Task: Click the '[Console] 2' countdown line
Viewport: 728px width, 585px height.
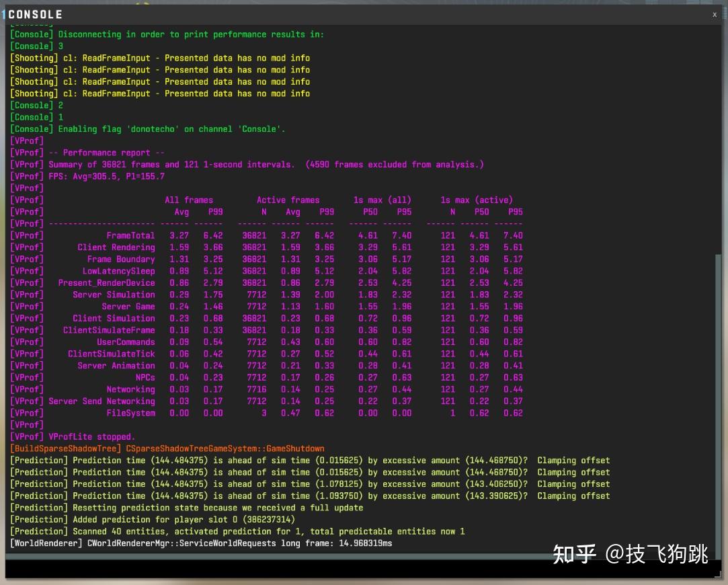Action: 37,106
